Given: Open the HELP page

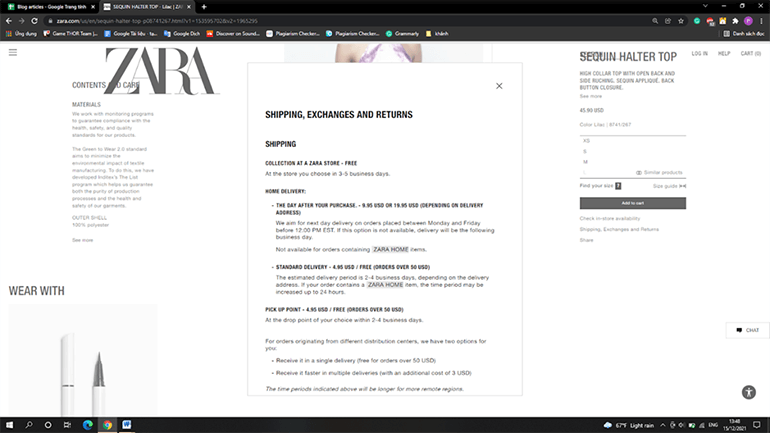Looking at the screenshot, I should coord(724,54).
